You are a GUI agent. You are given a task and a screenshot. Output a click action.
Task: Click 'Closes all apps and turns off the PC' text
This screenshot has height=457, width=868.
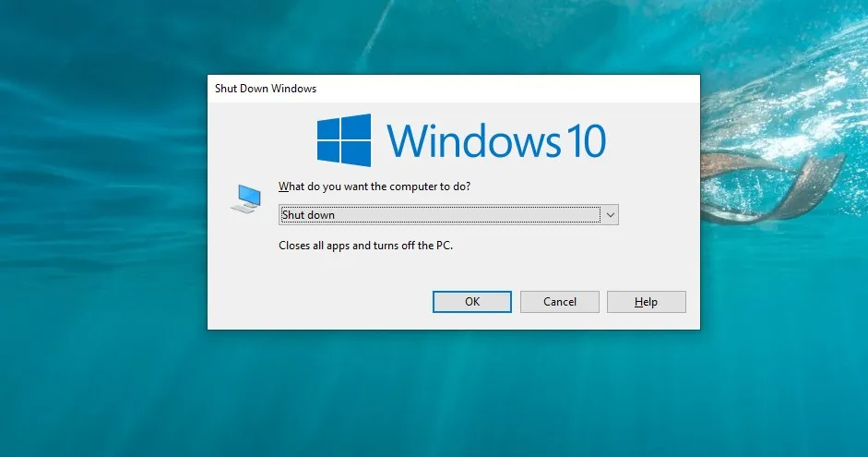[366, 247]
